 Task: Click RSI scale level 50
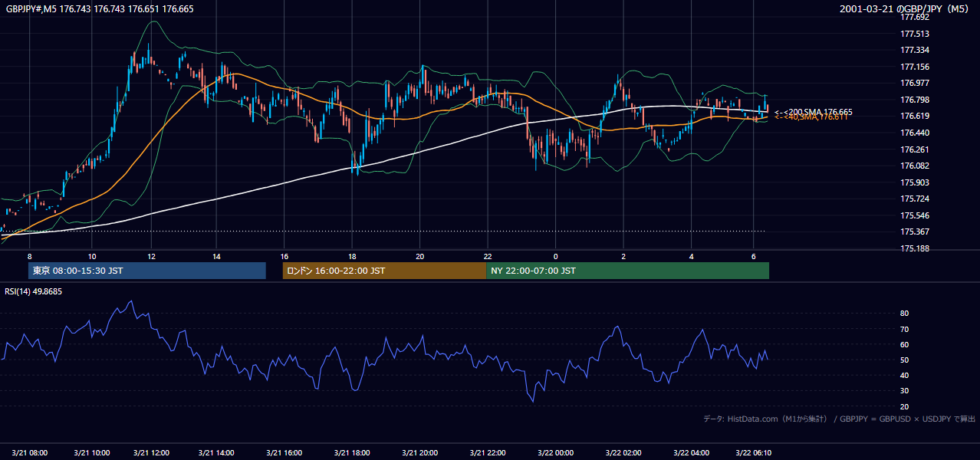pos(905,360)
